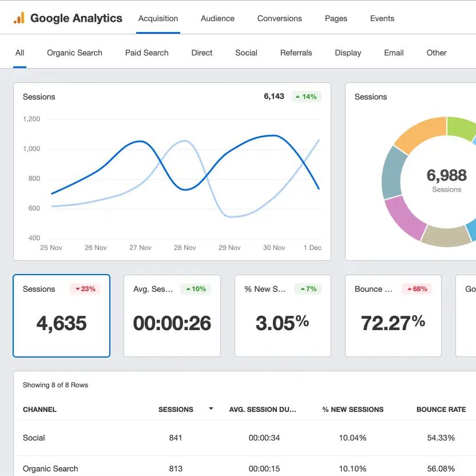Click the Google Analytics logo icon
This screenshot has height=476, width=476.
(x=19, y=18)
